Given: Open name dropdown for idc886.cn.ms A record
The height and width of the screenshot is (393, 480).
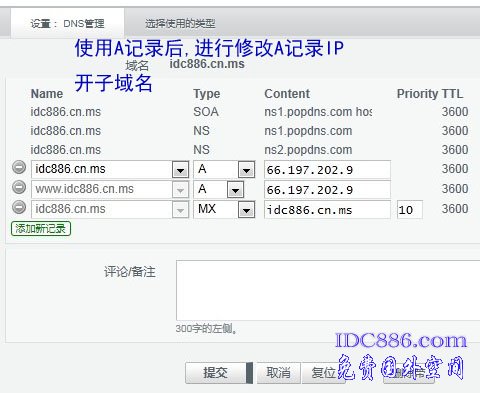Looking at the screenshot, I should coord(180,170).
